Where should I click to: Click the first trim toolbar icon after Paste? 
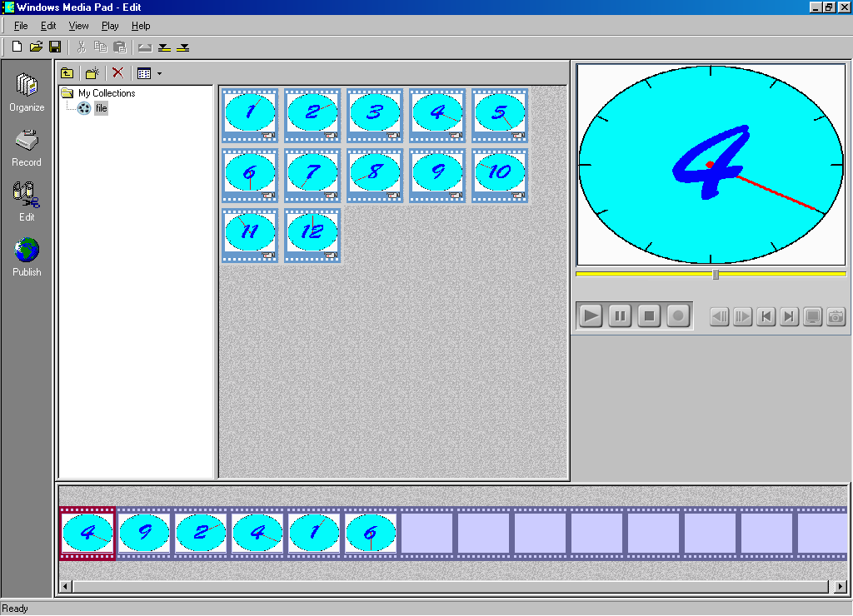coord(145,47)
